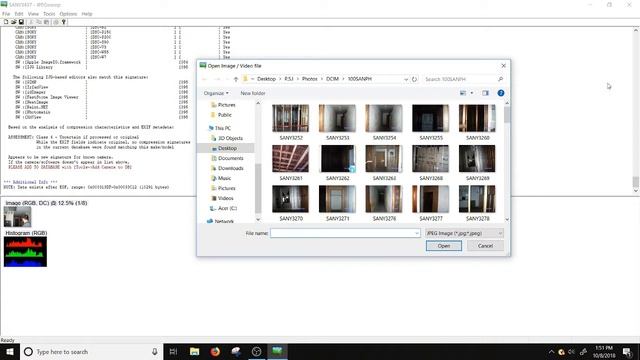
Task: Click Photos in the address breadcrumb
Action: pos(309,79)
